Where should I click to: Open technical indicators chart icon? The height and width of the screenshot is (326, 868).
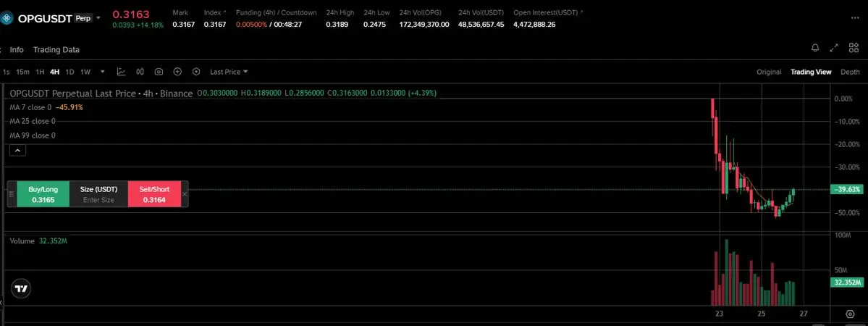point(121,72)
